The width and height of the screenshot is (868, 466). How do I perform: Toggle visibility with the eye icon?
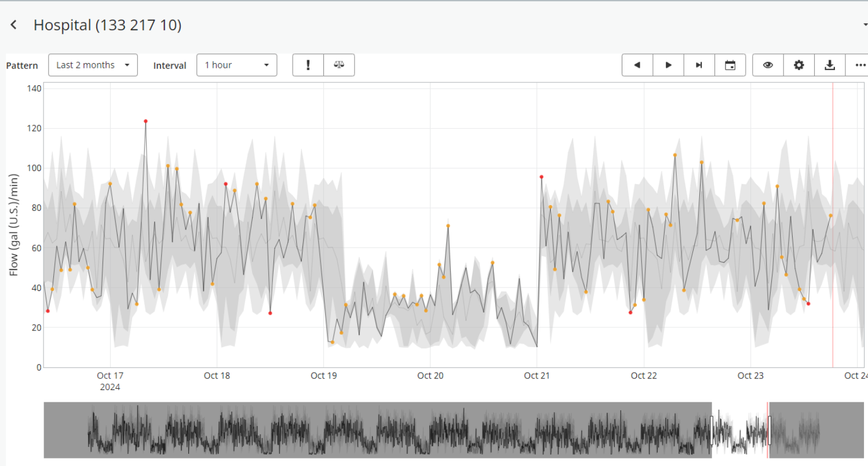click(x=768, y=65)
